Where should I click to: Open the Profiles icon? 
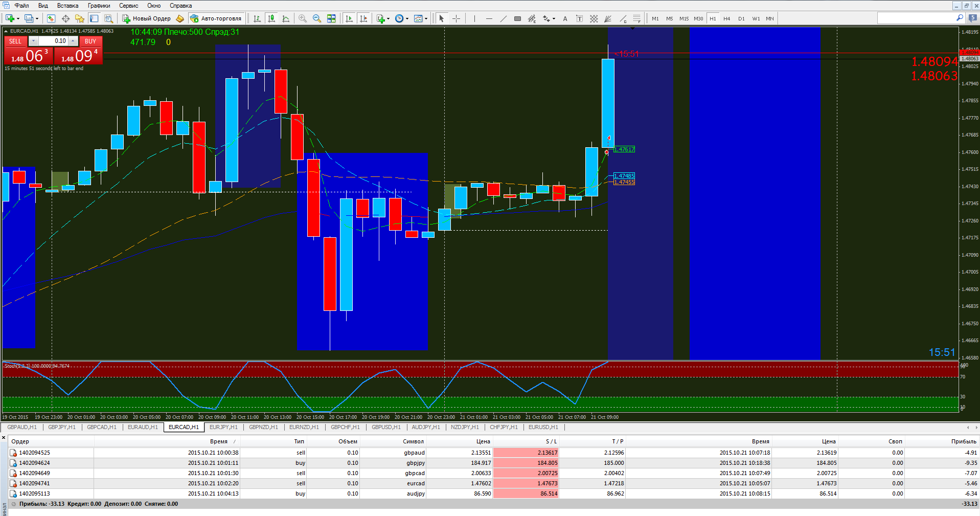(29, 18)
